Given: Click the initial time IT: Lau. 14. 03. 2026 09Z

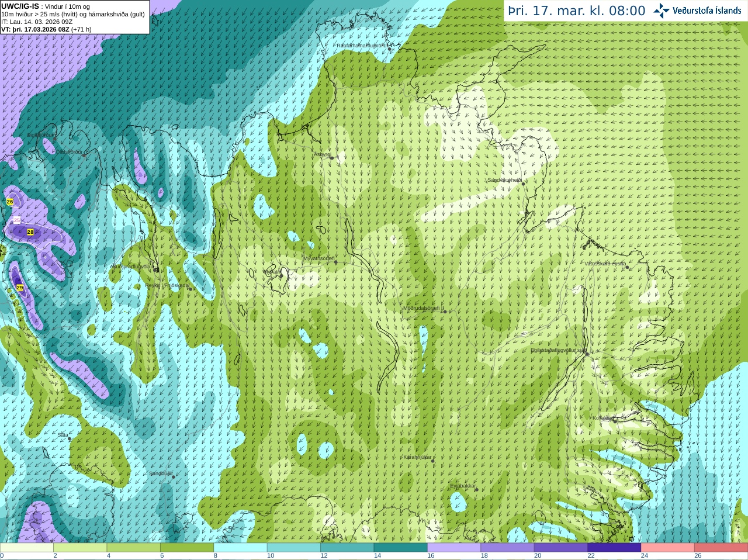Looking at the screenshot, I should (x=37, y=22).
